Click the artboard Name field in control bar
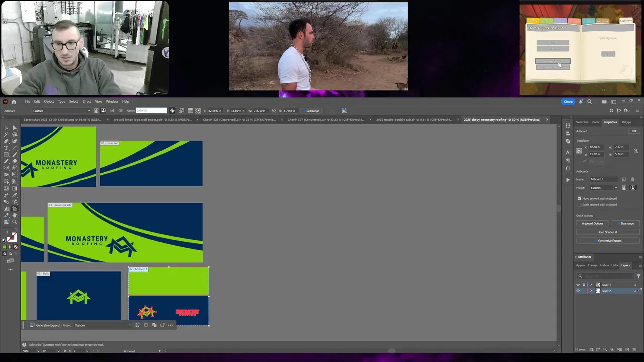Viewport: 644px width, 362px height. pos(151,111)
